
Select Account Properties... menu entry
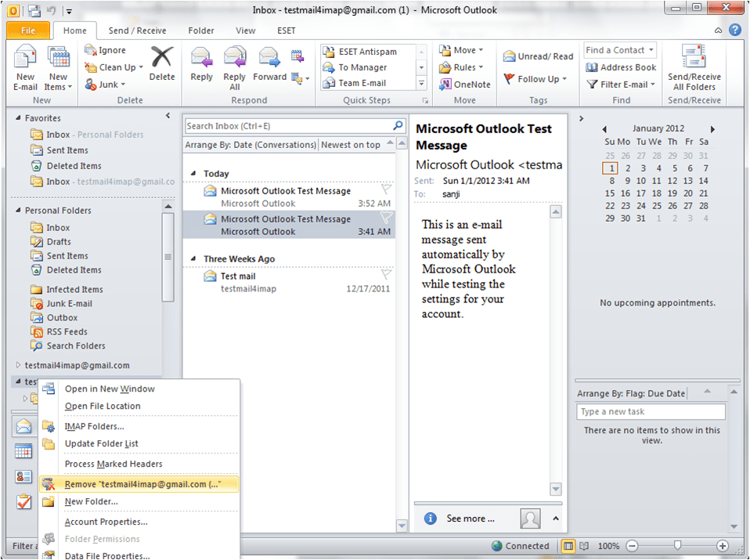pos(139,522)
